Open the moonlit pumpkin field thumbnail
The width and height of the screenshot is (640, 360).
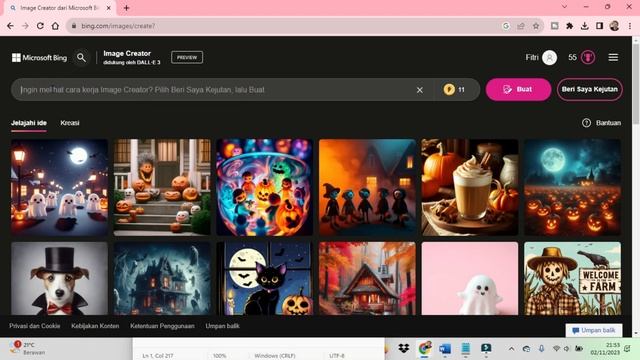point(572,187)
